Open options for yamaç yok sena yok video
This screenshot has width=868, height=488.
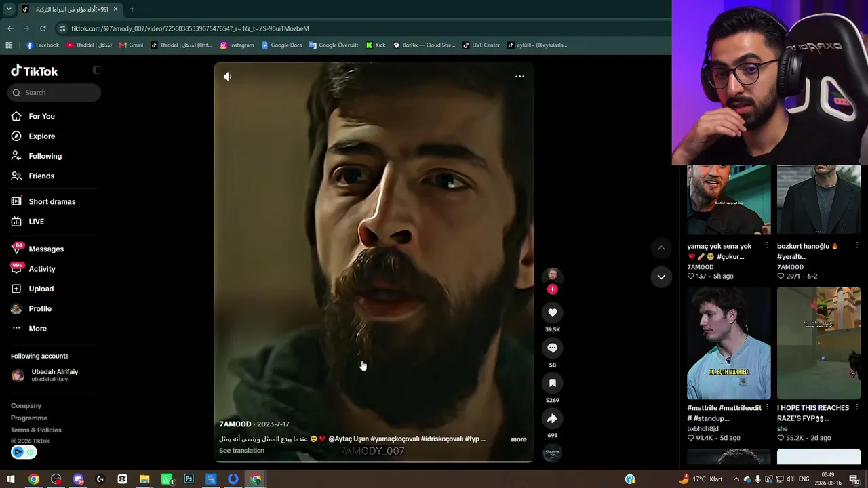tap(767, 246)
